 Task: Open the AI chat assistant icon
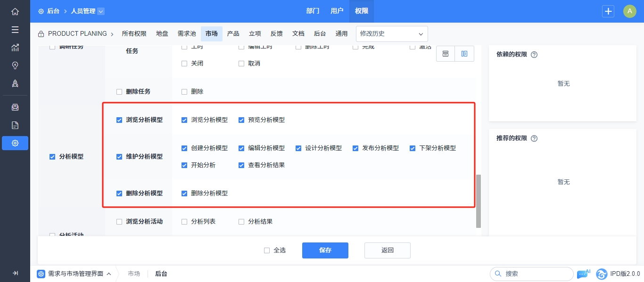583,274
